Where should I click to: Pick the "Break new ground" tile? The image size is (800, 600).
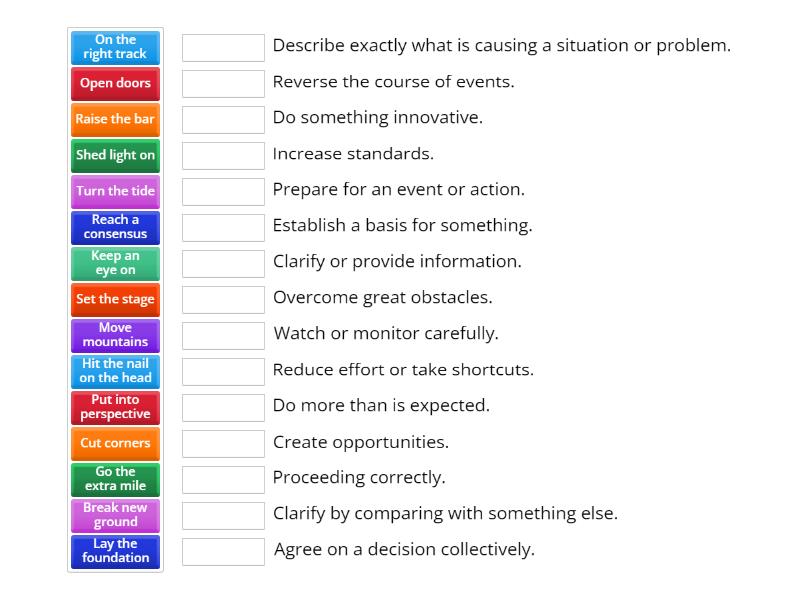point(115,516)
